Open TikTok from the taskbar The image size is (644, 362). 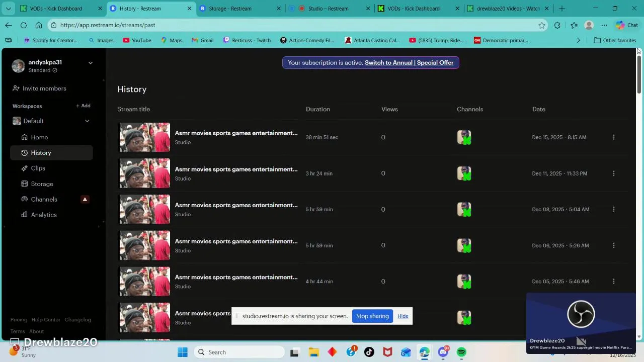tap(369, 352)
